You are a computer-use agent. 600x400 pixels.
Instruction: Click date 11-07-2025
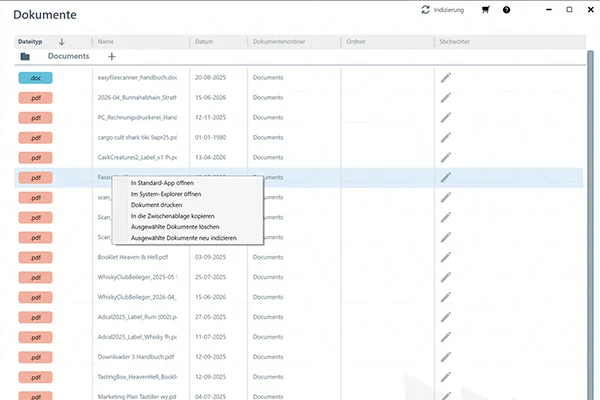pos(210,337)
